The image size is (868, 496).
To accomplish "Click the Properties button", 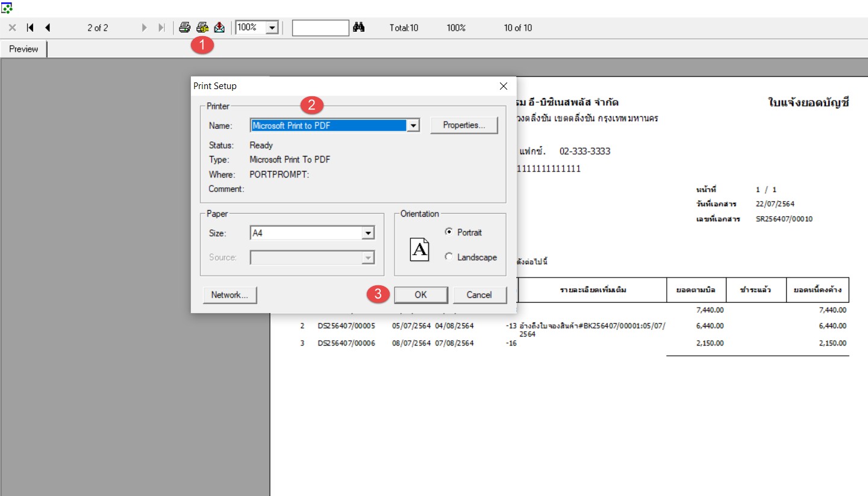I will click(464, 125).
